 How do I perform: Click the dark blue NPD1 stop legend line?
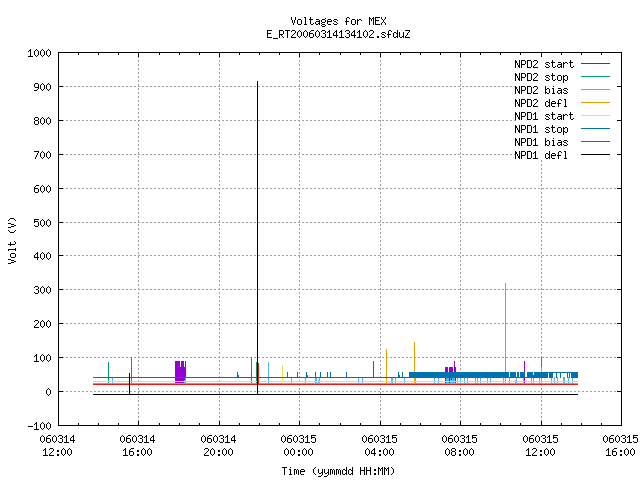click(x=596, y=129)
